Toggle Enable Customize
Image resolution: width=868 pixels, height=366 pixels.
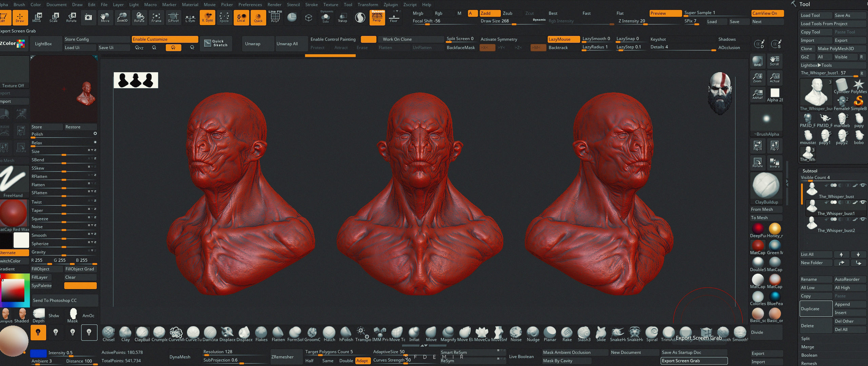[x=165, y=39]
